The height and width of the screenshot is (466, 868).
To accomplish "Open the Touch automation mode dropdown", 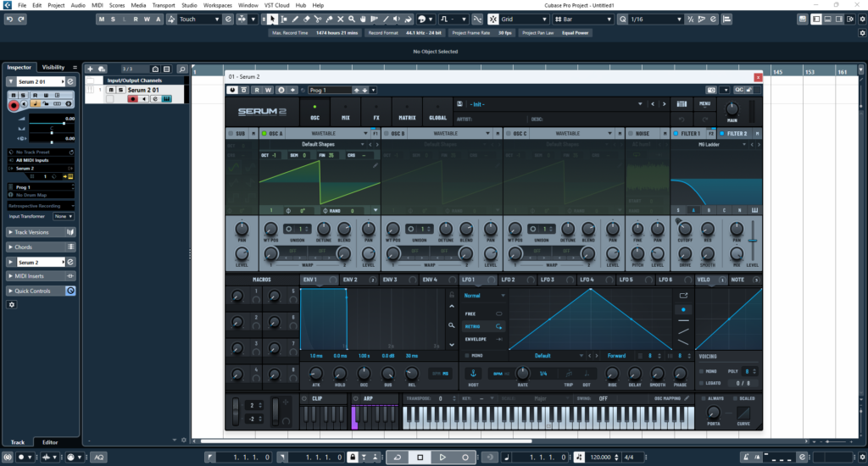I will tap(199, 19).
